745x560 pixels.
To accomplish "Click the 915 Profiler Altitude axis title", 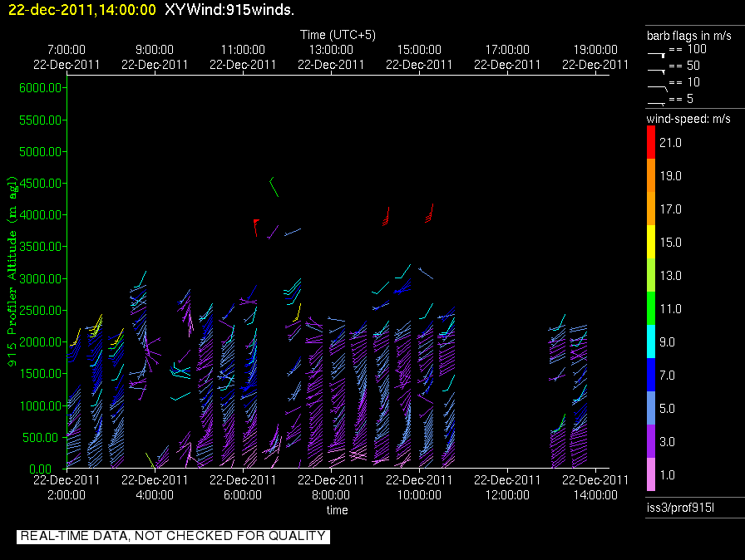I will [12, 272].
